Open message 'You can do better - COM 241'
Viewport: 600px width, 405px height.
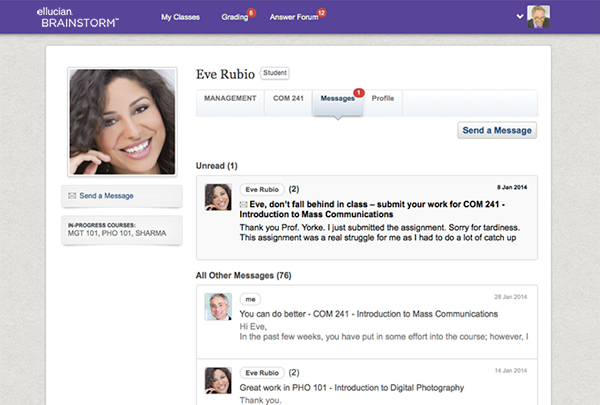click(368, 314)
